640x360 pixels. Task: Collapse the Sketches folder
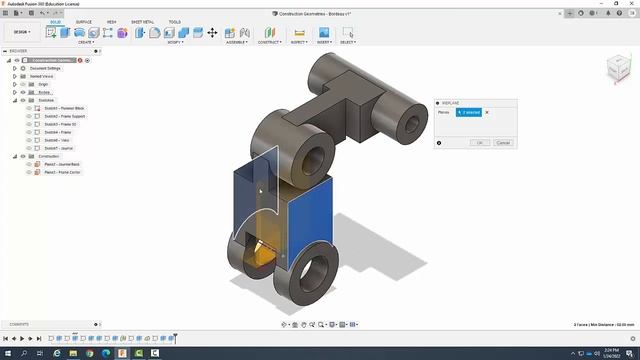pos(15,100)
